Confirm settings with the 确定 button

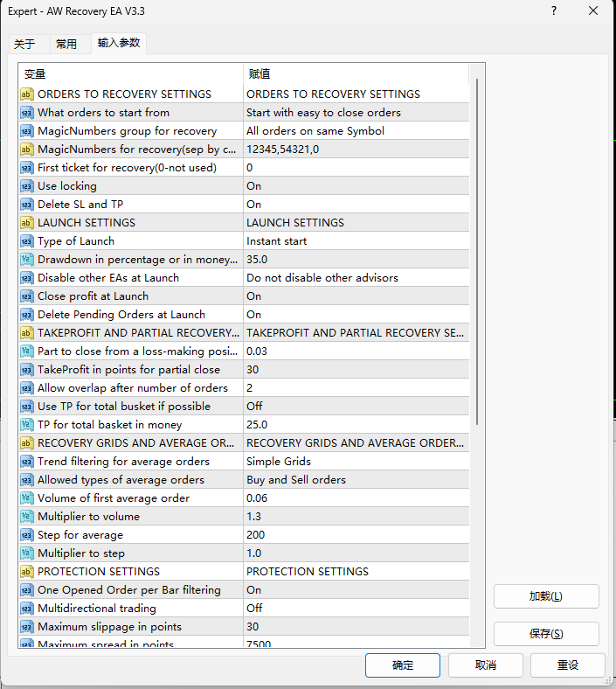click(x=403, y=665)
